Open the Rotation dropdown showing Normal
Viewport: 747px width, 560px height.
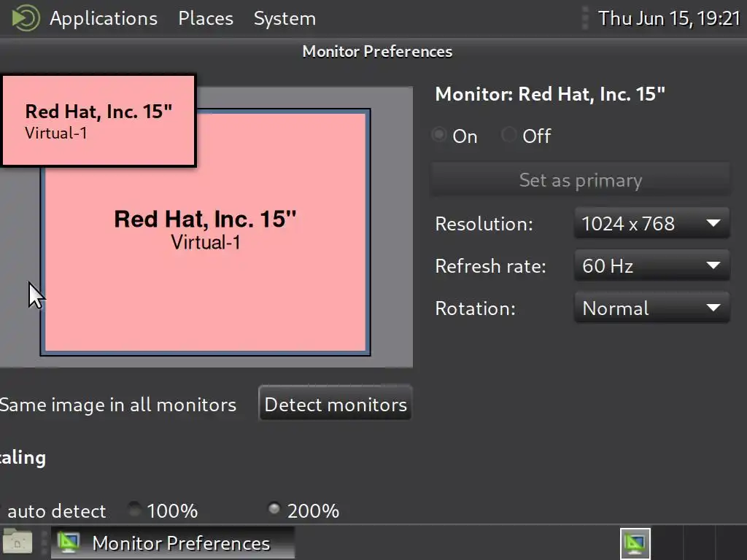point(651,308)
